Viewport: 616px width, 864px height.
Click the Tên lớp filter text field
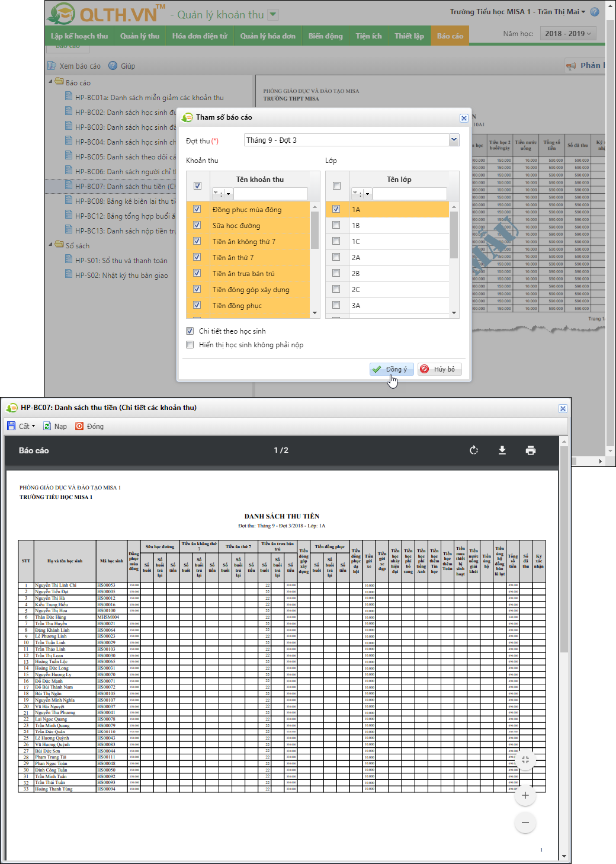click(410, 194)
